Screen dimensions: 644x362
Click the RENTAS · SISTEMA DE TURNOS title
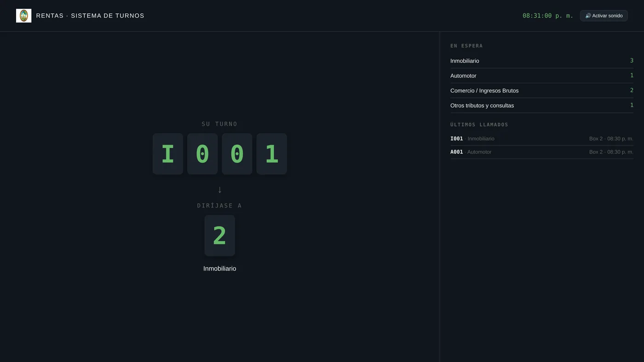(90, 16)
